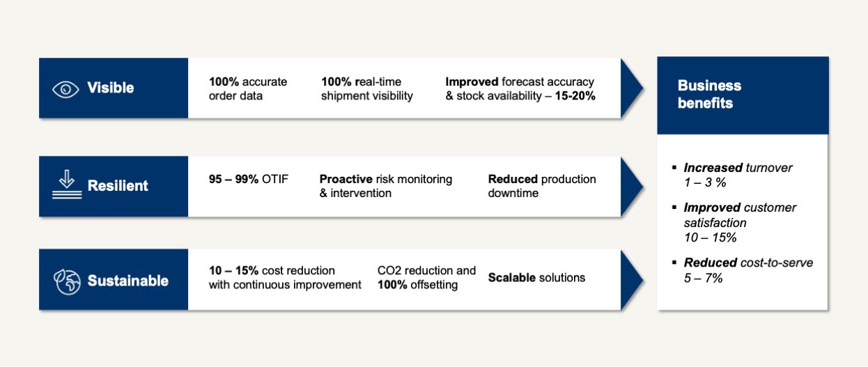The image size is (868, 367).
Task: Click the Increased turnover bullet point
Action: (x=738, y=174)
